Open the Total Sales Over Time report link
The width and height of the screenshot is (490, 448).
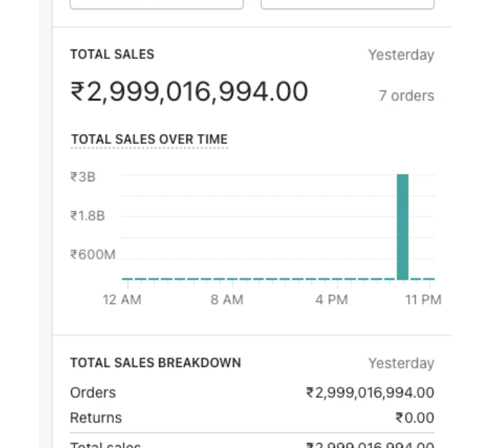pos(150,140)
